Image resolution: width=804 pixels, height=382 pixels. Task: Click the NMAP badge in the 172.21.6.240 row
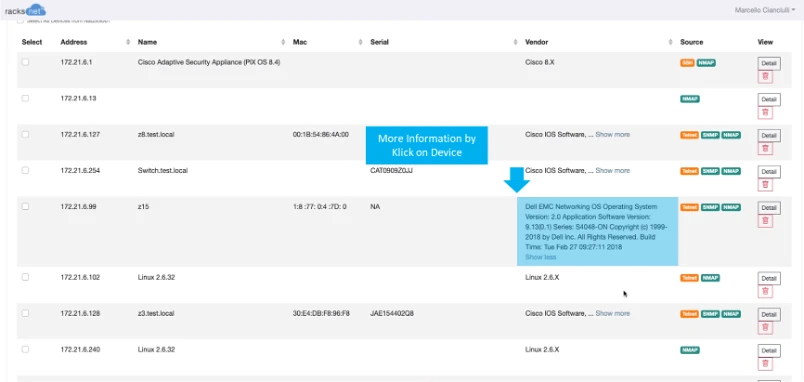click(x=690, y=350)
